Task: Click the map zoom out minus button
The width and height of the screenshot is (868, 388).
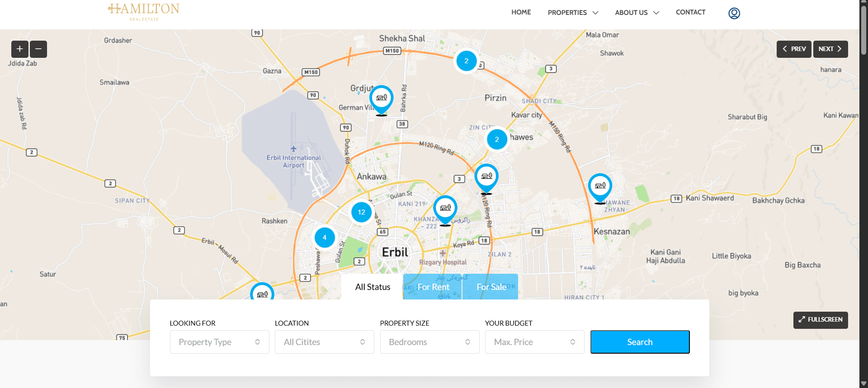Action: 38,49
